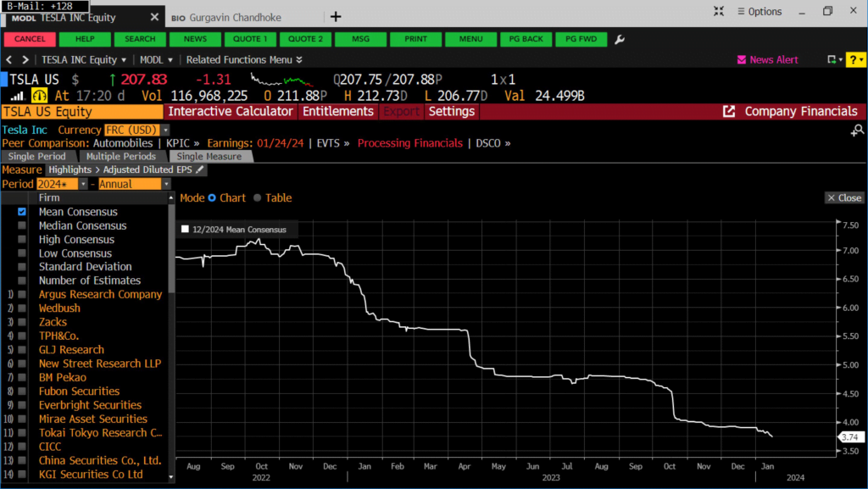This screenshot has height=489, width=868.
Task: Click the Processing Financials link
Action: pos(409,143)
